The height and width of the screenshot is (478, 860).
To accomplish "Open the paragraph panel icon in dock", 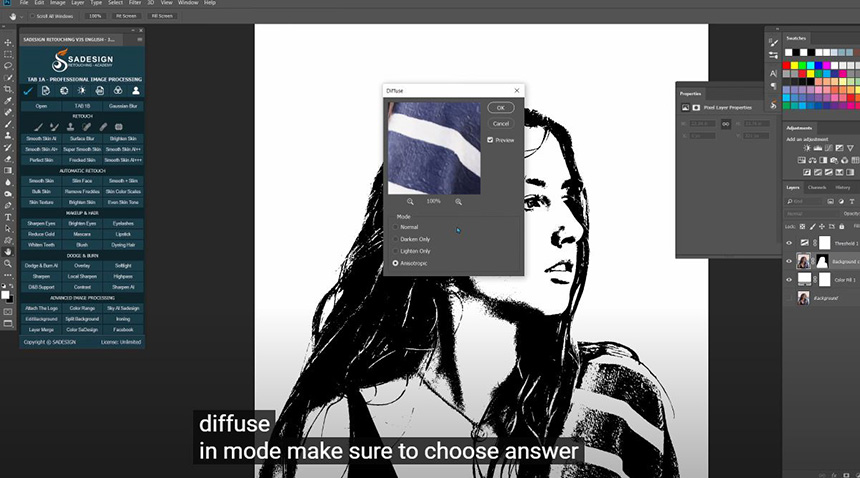I will tap(773, 86).
